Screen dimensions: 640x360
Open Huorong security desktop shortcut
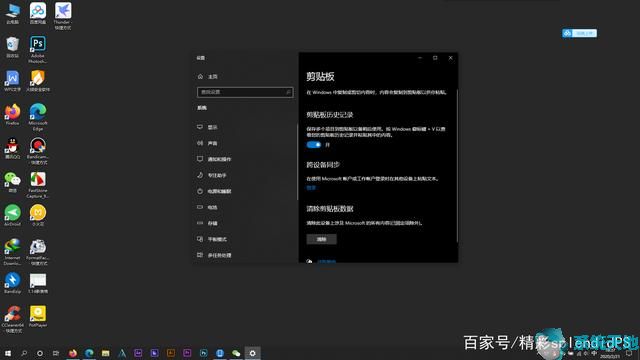click(38, 80)
